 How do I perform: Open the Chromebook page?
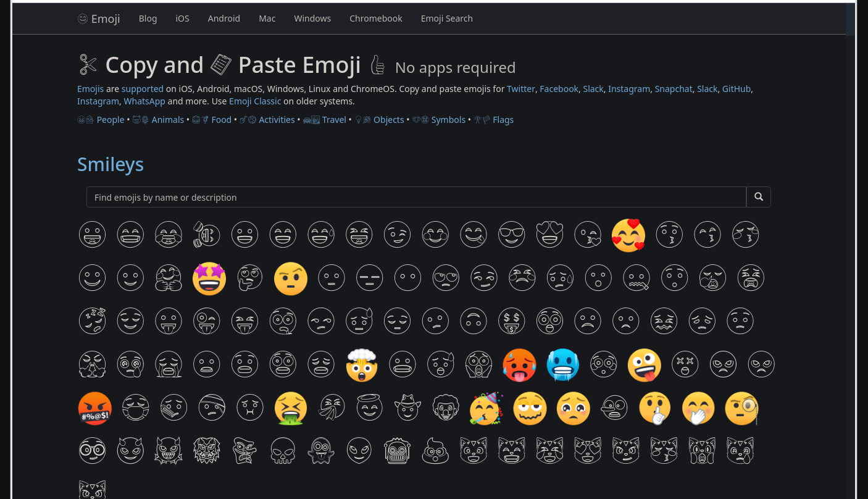375,18
